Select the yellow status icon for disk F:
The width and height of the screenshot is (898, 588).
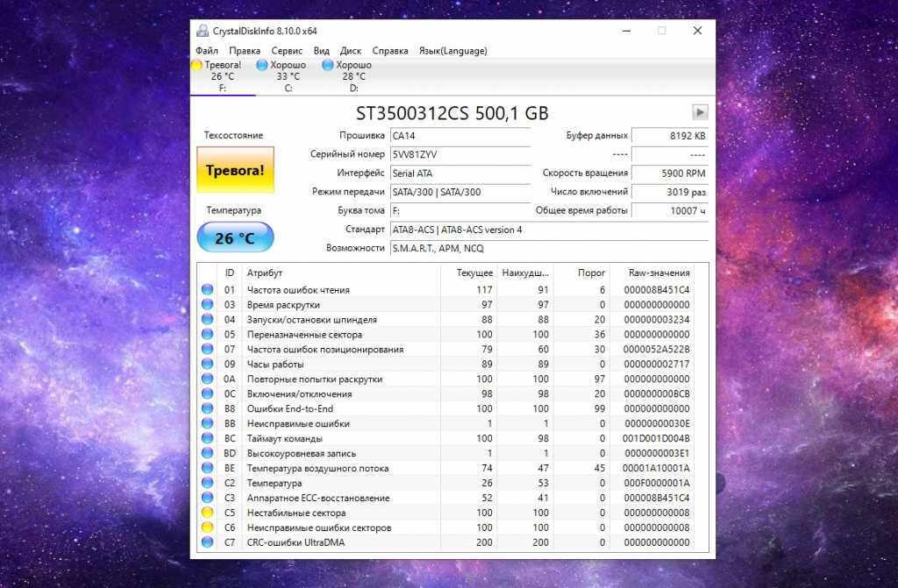click(197, 65)
